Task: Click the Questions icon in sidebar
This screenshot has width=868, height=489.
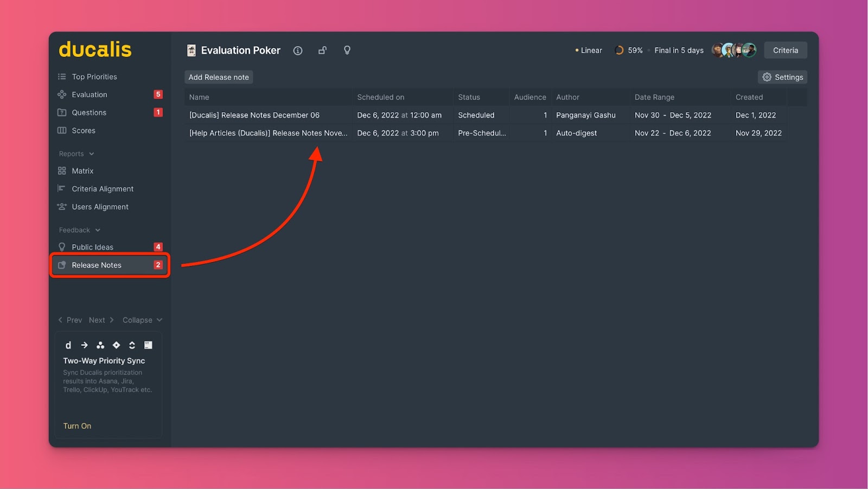Action: pos(62,112)
